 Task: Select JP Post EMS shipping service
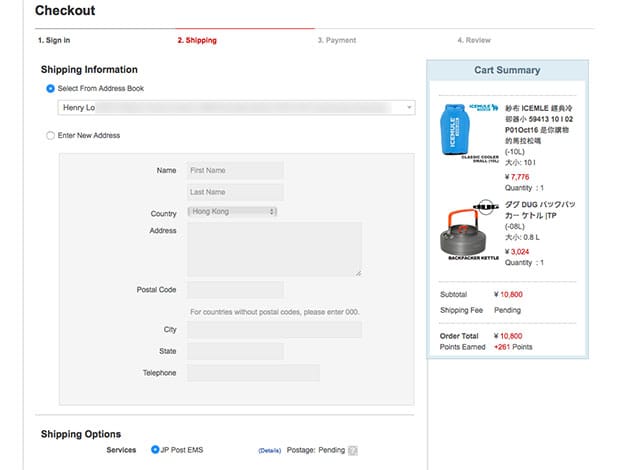(155, 450)
